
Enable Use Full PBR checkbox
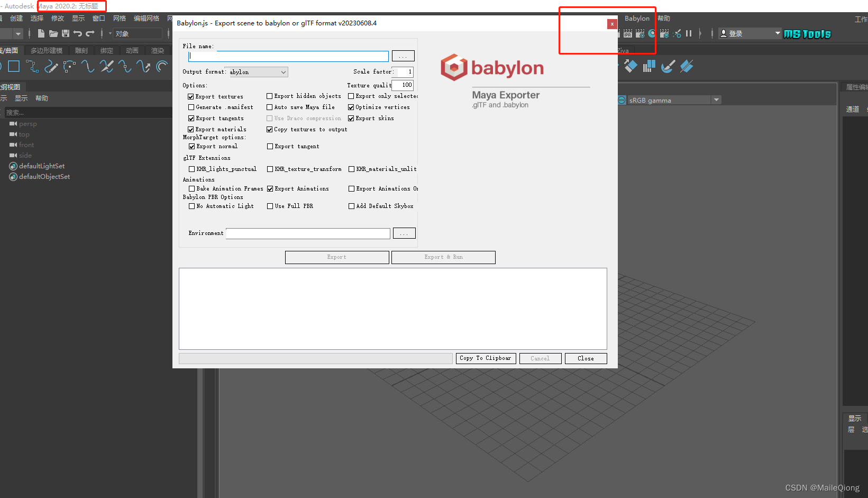pos(270,206)
